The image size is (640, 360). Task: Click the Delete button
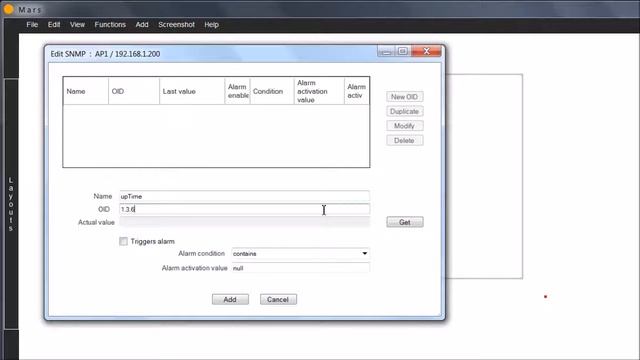(404, 140)
